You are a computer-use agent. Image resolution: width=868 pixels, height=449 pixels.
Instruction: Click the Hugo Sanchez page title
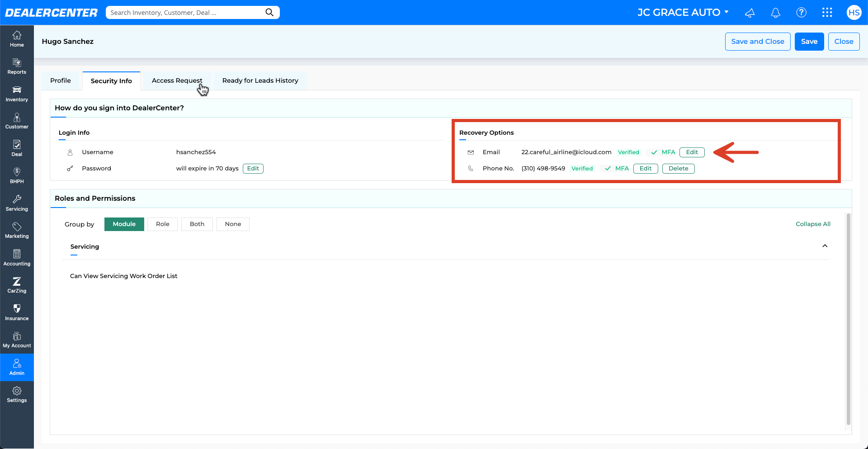pos(68,42)
